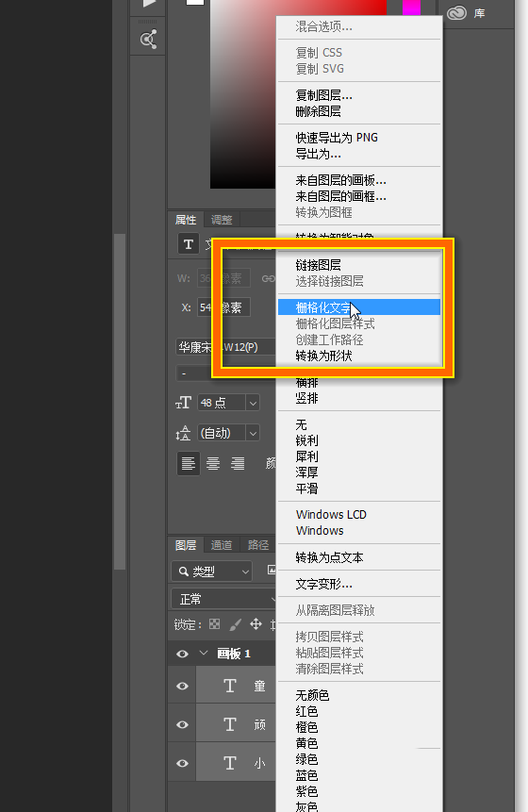Click the share-nodes icon in the collapsed panel strip
528x812 pixels.
(149, 40)
